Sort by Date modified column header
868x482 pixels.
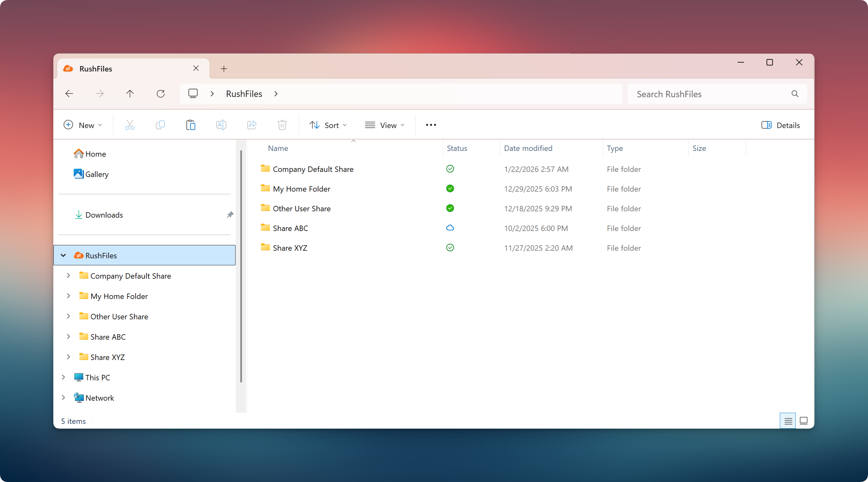pos(528,148)
